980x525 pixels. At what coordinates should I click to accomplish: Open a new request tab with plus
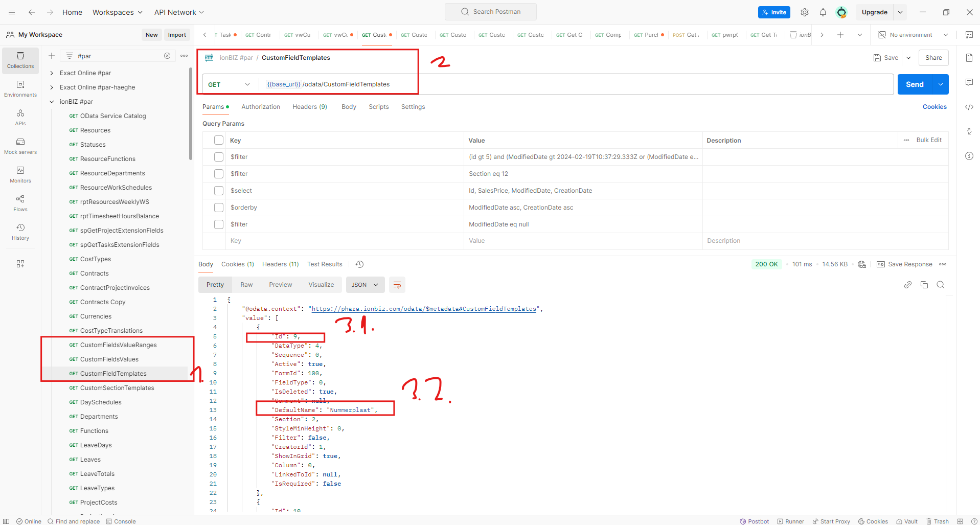840,35
